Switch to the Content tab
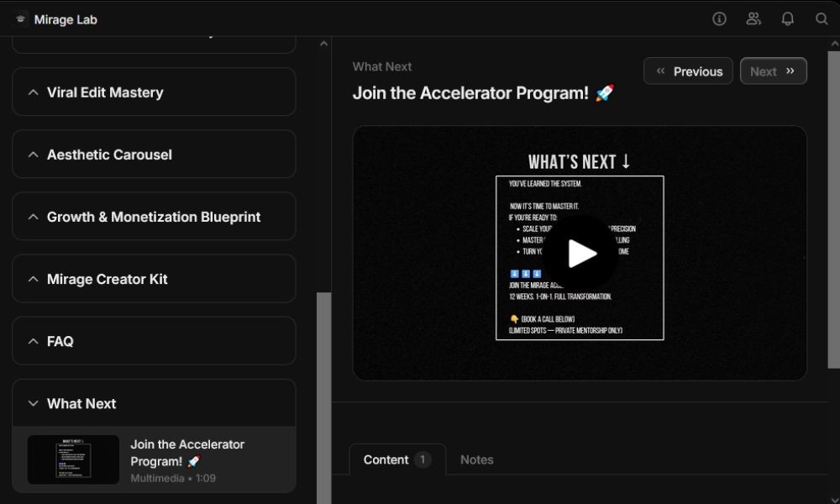Image resolution: width=840 pixels, height=504 pixels. 397,459
